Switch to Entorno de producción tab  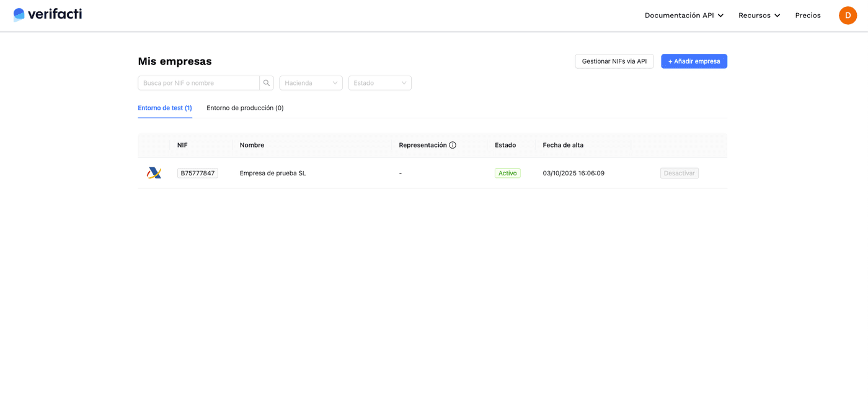(245, 108)
